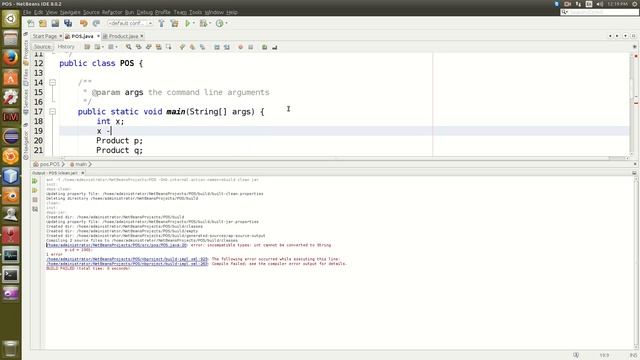This screenshot has height=360, width=640.
Task: Switch editor to Source view
Action: tap(42, 47)
